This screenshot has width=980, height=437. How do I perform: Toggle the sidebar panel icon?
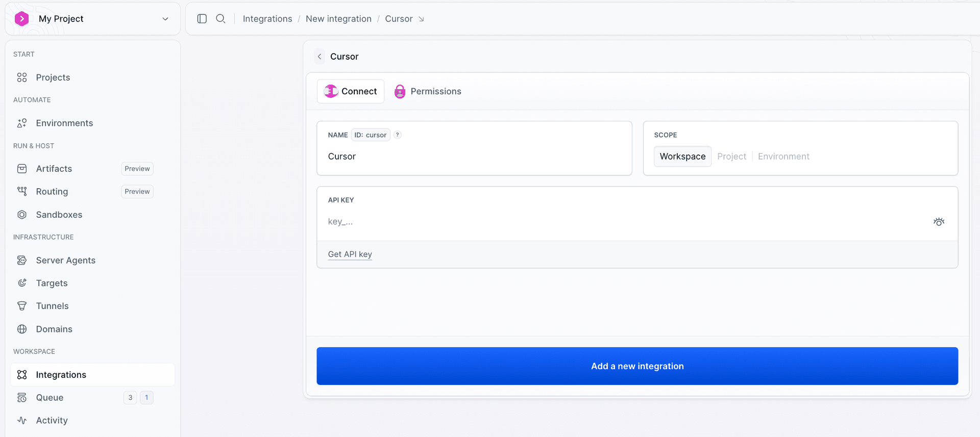point(202,19)
